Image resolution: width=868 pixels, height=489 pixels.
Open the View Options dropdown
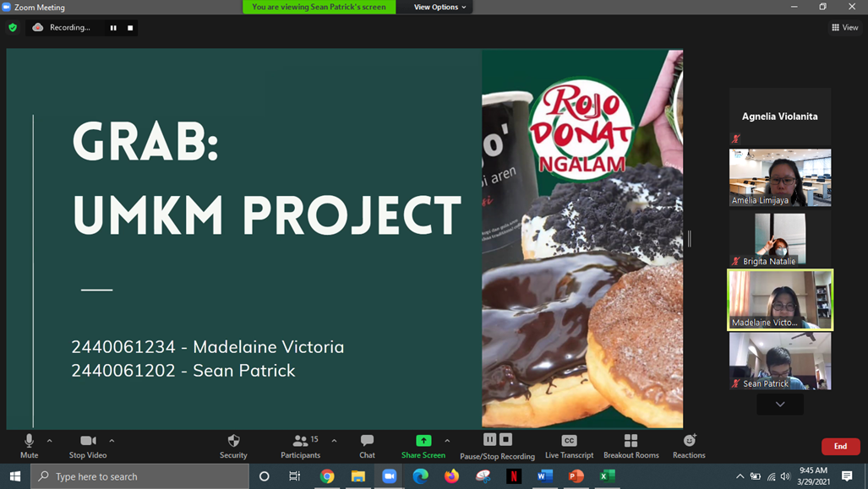pyautogui.click(x=439, y=7)
